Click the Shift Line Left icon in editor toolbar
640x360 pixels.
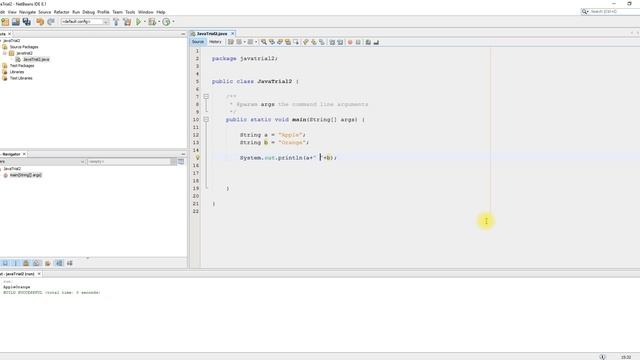click(332, 42)
